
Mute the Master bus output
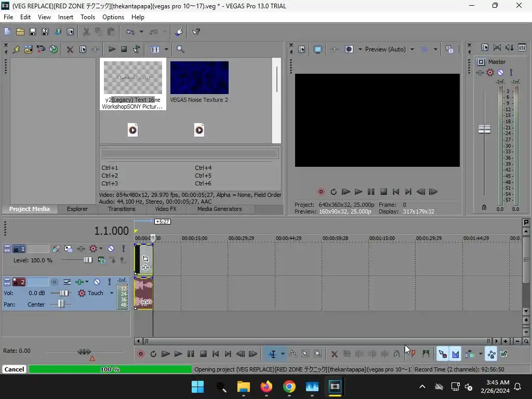coord(500,72)
